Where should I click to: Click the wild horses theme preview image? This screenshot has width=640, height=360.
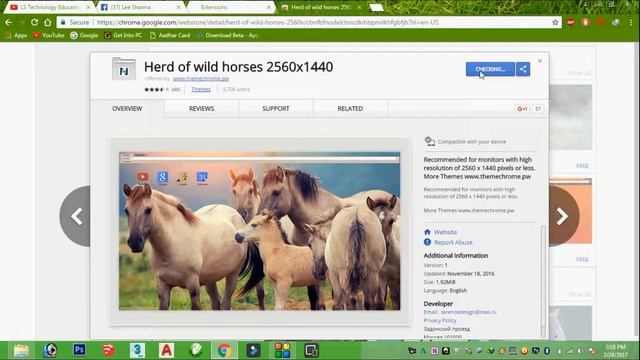pos(260,231)
